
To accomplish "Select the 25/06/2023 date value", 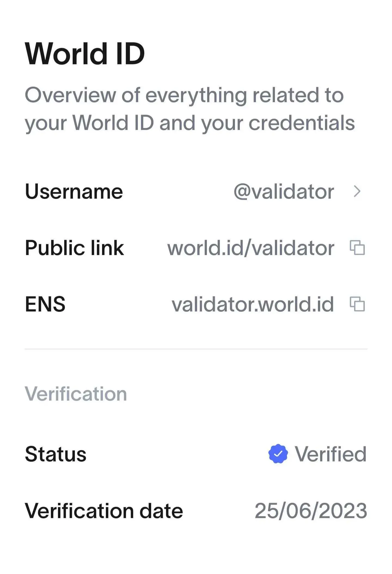I will point(311,511).
